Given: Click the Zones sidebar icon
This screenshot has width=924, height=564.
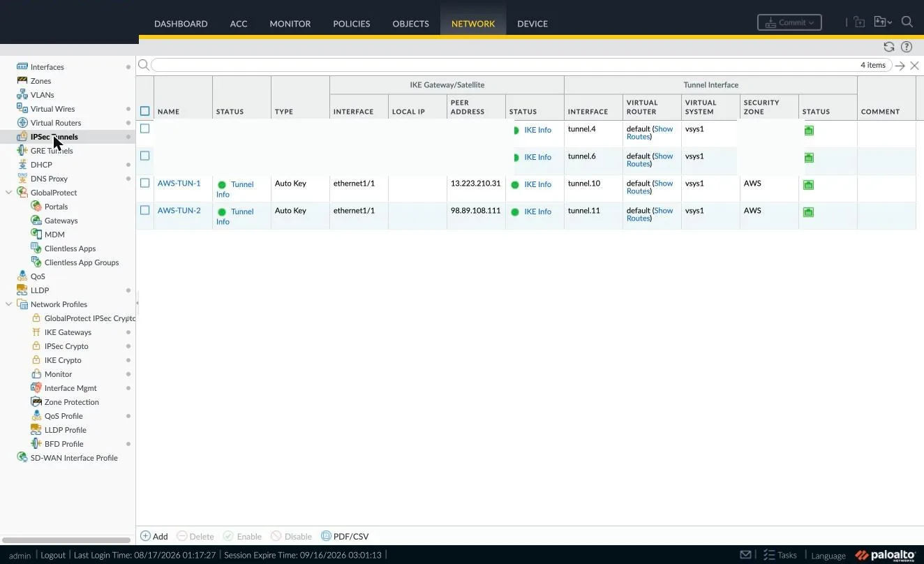Looking at the screenshot, I should click(22, 81).
